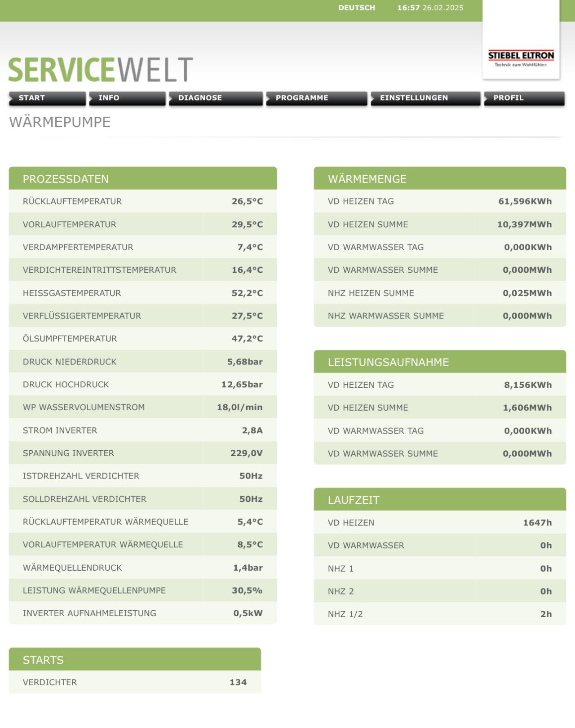Select the RÜCKLAUFTEMPERATUR 26,5°C row
The width and height of the screenshot is (575, 728).
click(x=142, y=201)
